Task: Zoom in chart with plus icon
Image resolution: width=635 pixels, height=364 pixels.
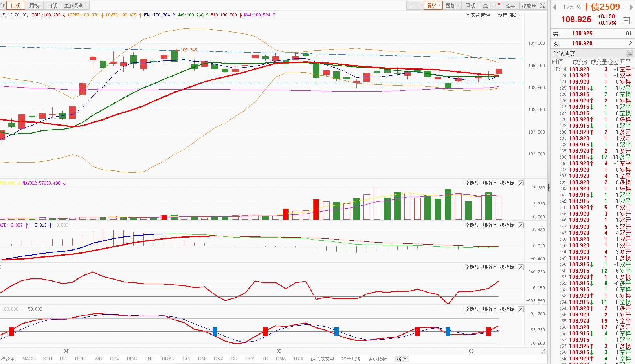Action: point(411,5)
